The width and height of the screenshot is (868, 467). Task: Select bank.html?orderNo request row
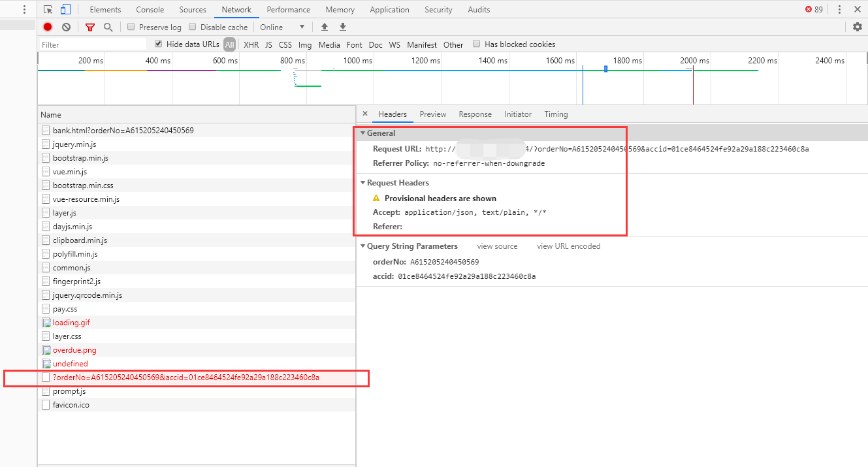pyautogui.click(x=197, y=131)
